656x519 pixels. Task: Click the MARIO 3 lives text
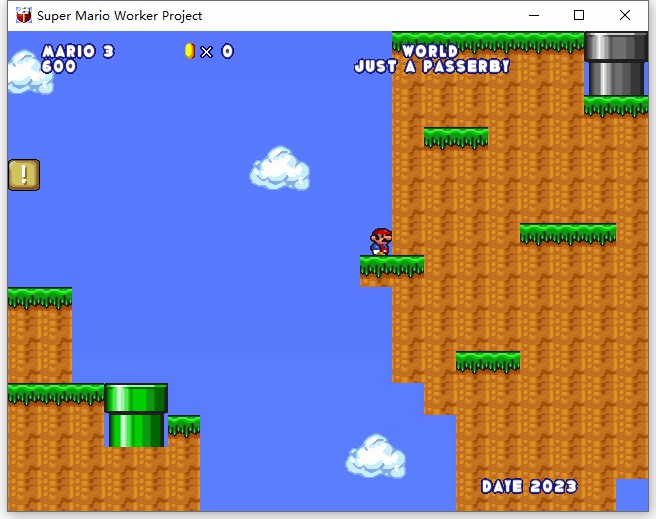coord(78,51)
